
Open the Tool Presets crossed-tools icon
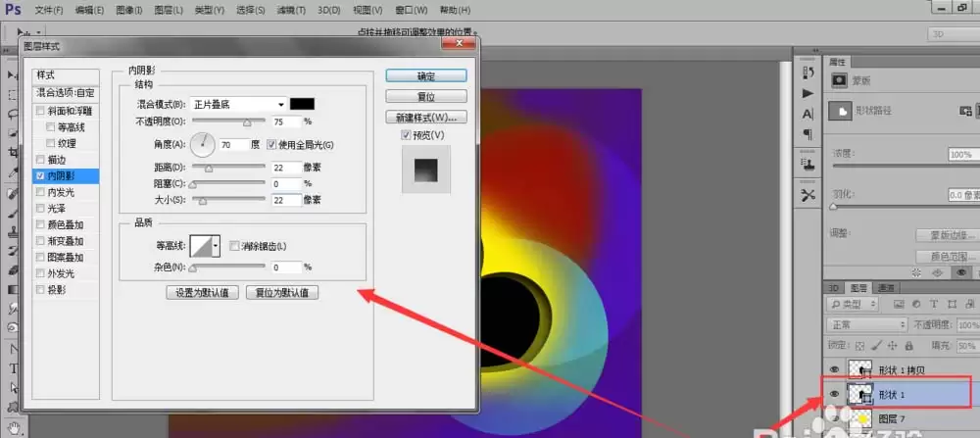pos(808,195)
